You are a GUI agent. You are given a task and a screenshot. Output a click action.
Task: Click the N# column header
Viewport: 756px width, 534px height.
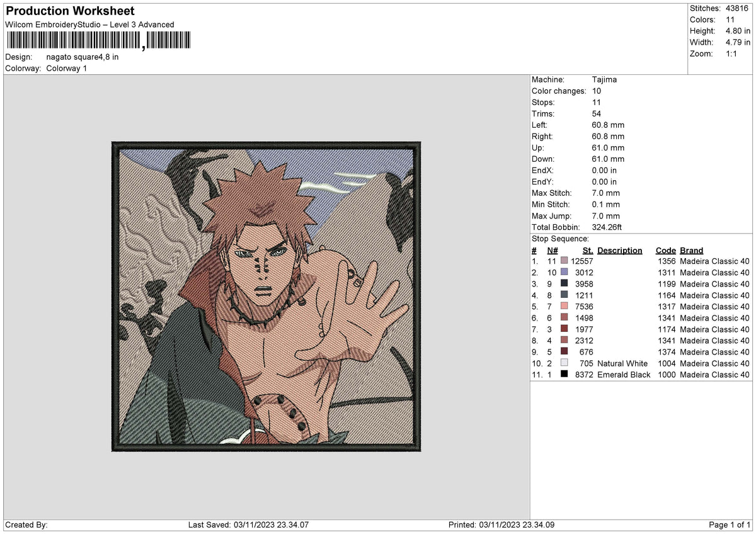(x=552, y=251)
